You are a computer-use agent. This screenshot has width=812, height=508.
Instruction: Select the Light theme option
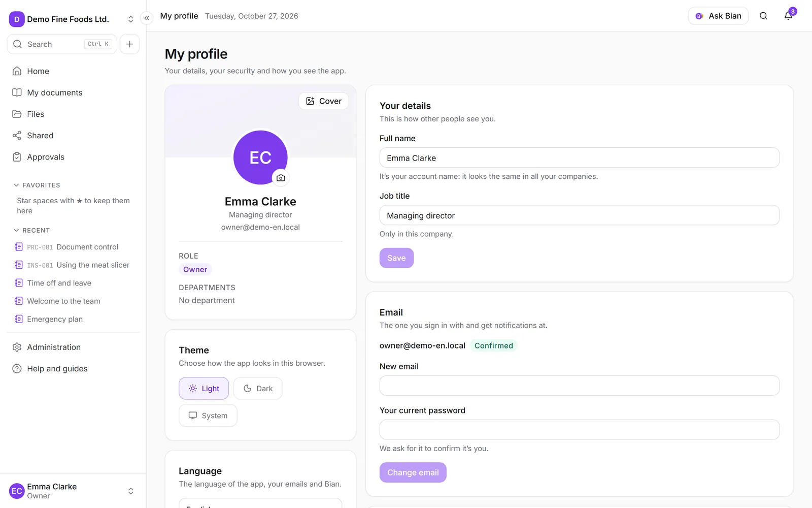(204, 389)
